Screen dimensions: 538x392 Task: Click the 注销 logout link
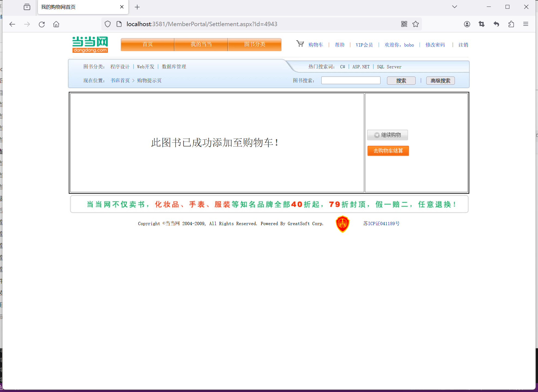[463, 45]
